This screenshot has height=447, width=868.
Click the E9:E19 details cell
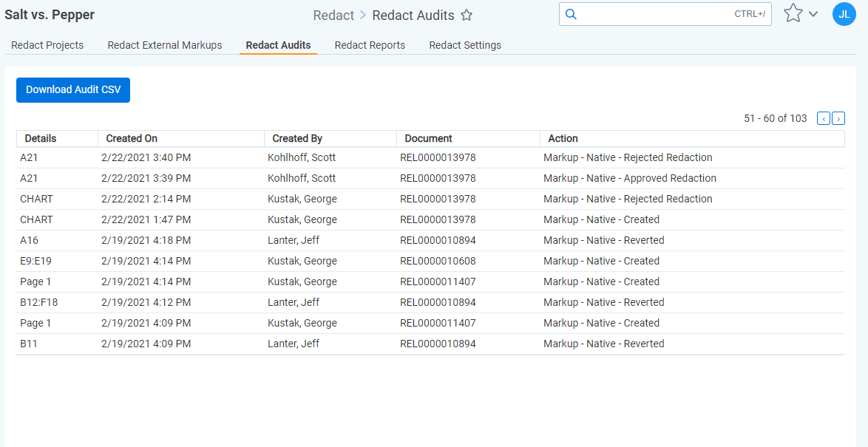tap(35, 261)
